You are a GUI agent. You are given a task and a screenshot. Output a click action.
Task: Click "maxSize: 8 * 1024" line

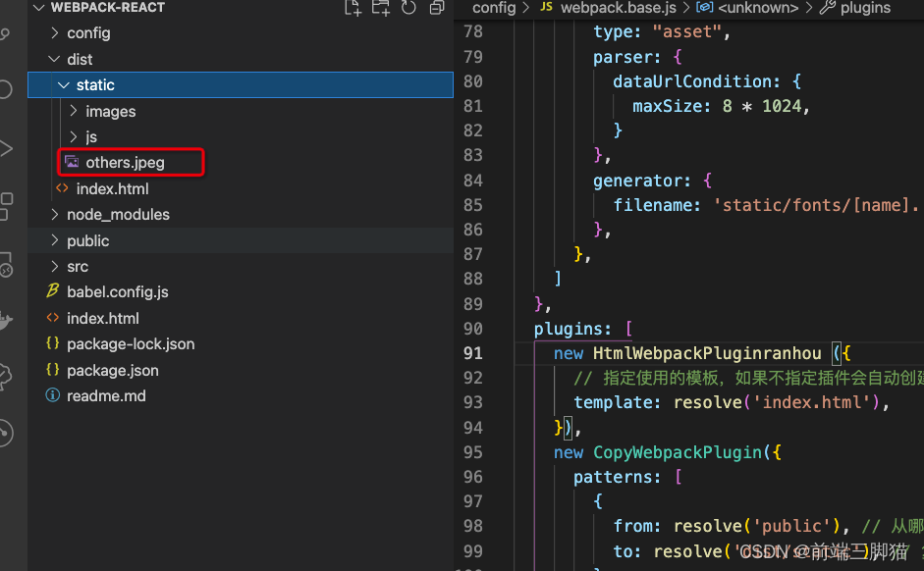tap(722, 106)
